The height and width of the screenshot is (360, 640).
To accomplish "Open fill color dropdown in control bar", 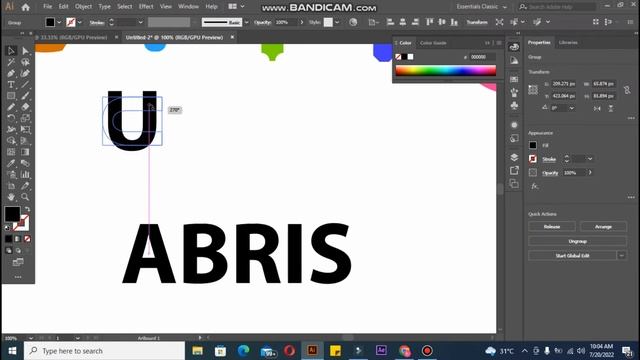I will (x=59, y=22).
